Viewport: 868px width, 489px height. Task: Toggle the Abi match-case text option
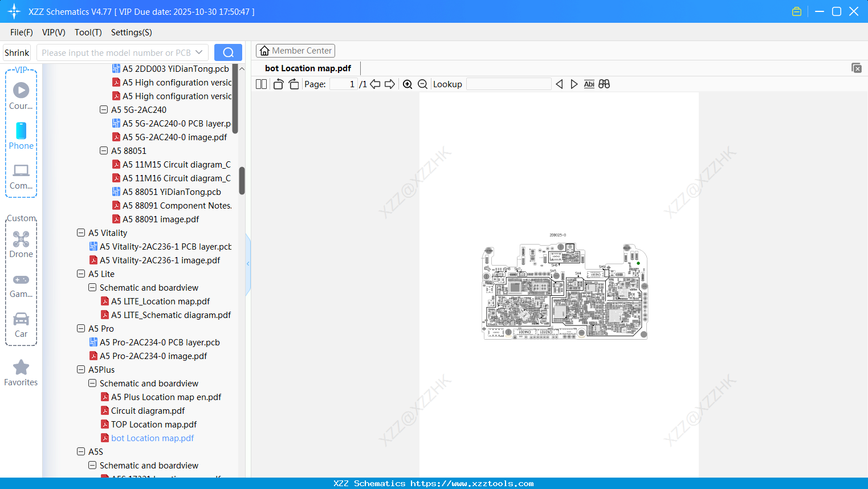coord(589,84)
